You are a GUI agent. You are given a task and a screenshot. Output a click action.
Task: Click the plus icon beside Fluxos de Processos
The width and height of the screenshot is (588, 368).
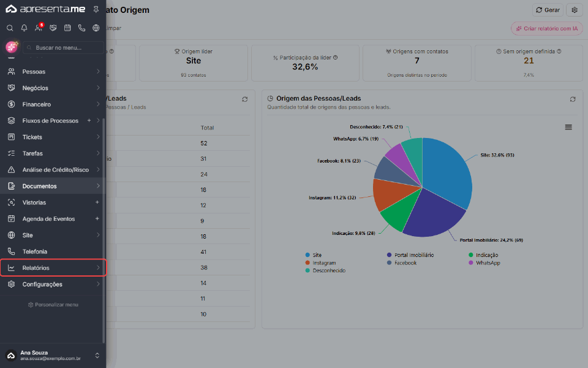tap(89, 121)
